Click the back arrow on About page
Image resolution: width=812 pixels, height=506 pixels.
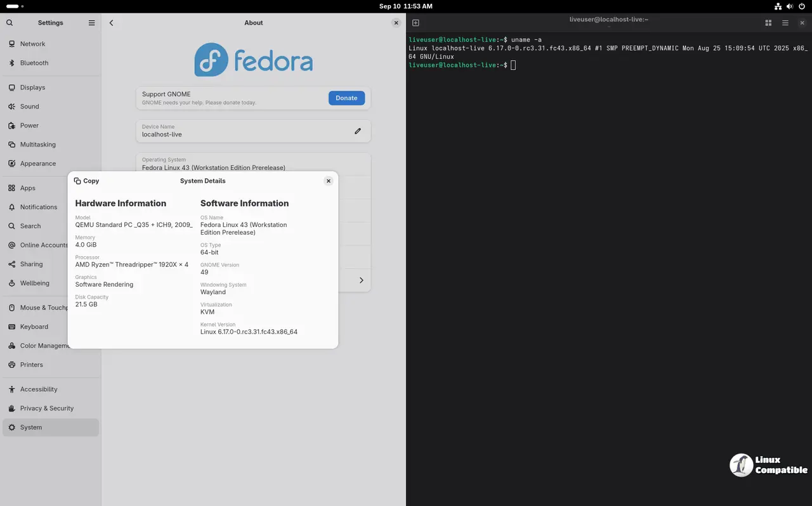tap(112, 23)
